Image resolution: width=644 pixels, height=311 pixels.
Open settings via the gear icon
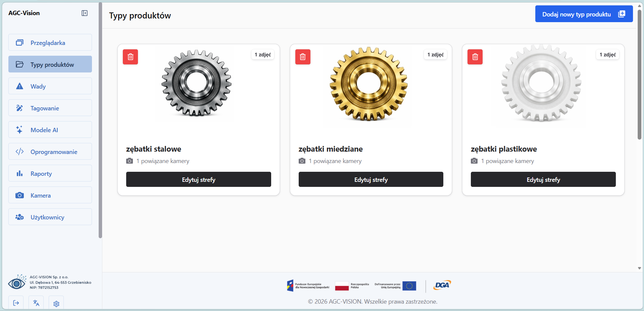(56, 303)
